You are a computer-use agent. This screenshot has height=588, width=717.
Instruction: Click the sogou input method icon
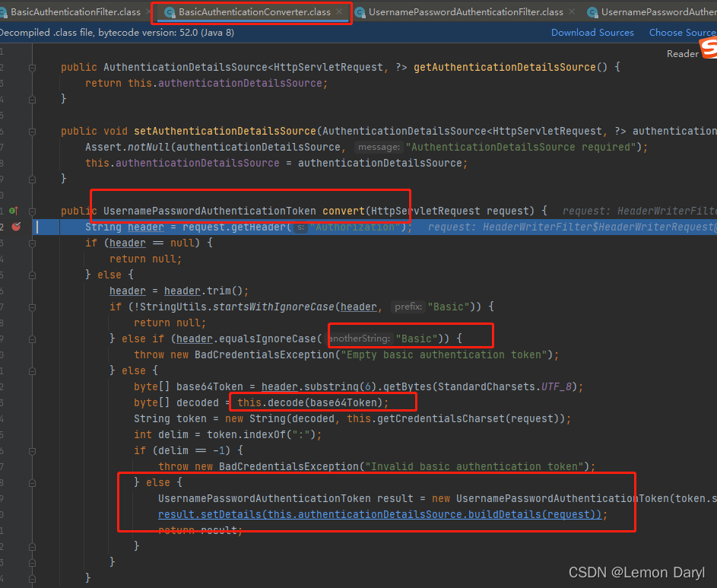click(709, 48)
